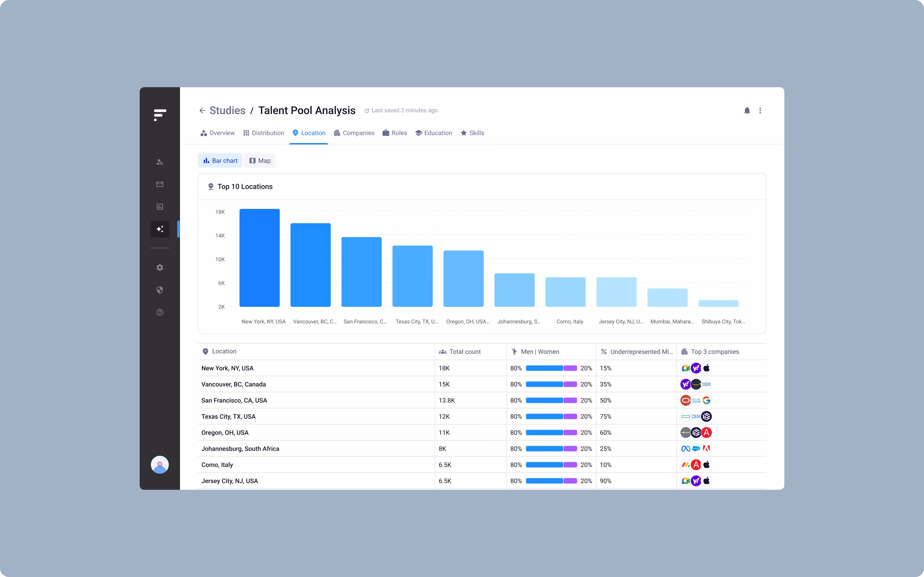The image size is (924, 577).
Task: Open candidate search in the sidebar
Action: click(160, 162)
